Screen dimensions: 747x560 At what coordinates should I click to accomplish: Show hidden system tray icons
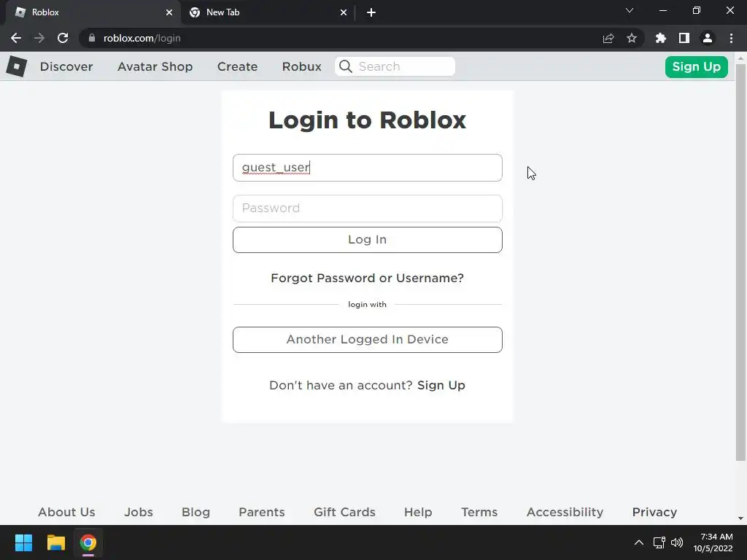[x=639, y=542]
